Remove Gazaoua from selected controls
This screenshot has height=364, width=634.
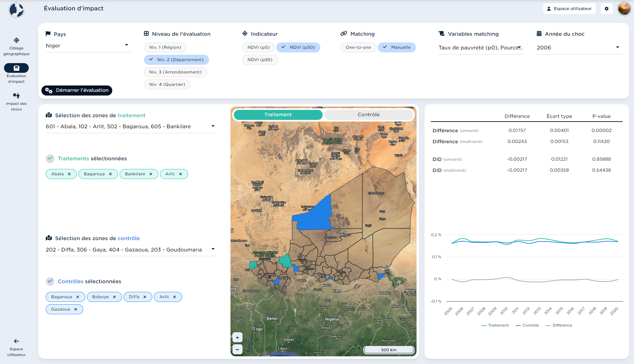76,309
